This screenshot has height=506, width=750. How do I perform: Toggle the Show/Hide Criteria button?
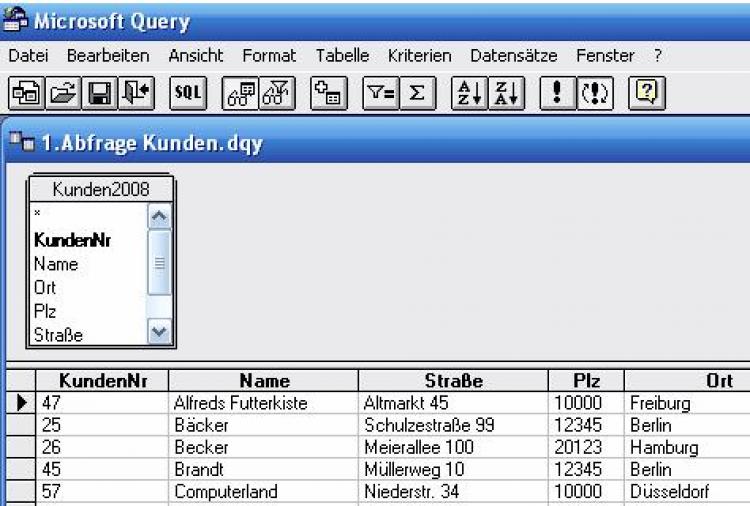pos(277,93)
